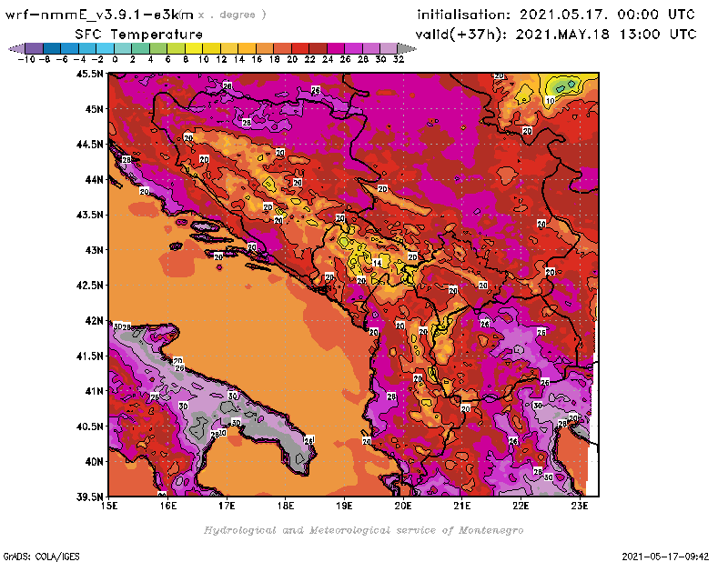Pick the colorbar swatch between 28 and 30
The width and height of the screenshot is (728, 562).
pyautogui.click(x=370, y=48)
